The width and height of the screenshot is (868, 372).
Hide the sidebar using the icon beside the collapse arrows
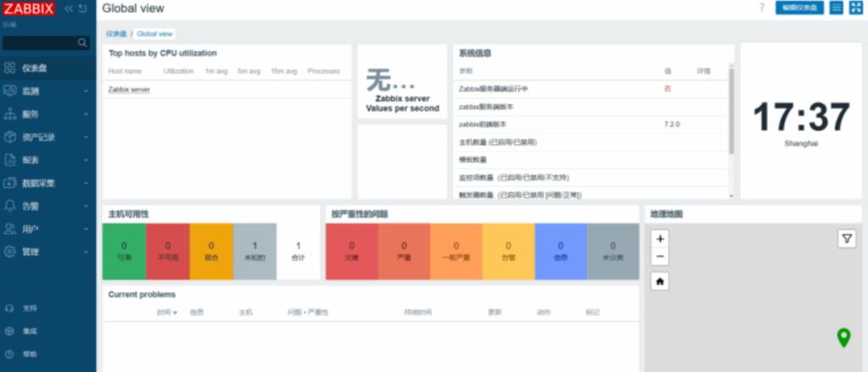click(x=82, y=8)
